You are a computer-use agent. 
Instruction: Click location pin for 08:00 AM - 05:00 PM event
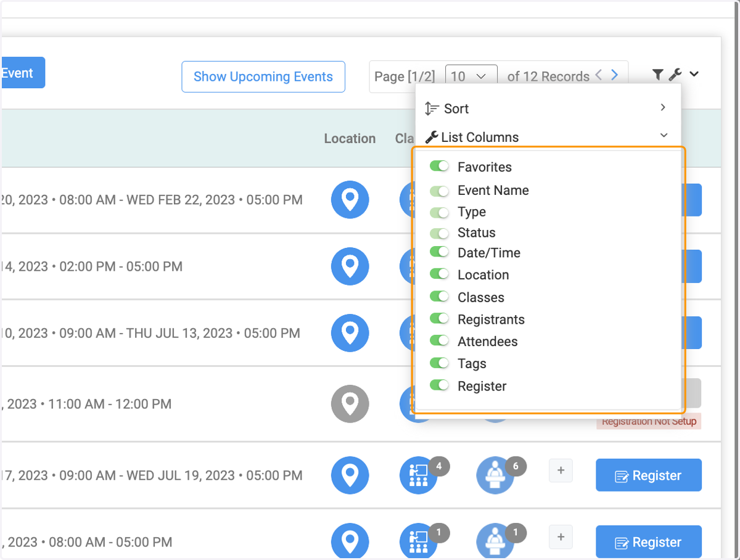point(350,542)
